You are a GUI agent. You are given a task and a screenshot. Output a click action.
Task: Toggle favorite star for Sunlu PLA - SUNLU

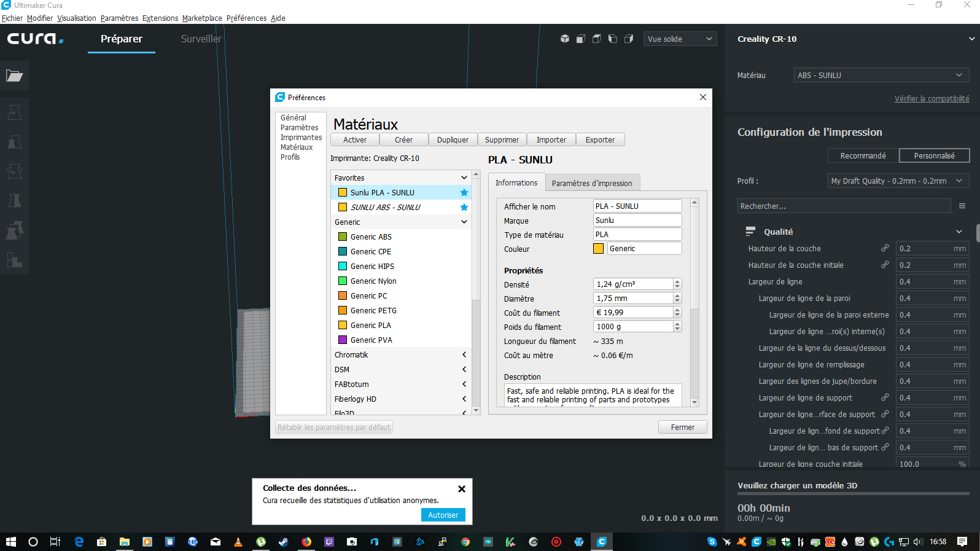click(x=464, y=192)
